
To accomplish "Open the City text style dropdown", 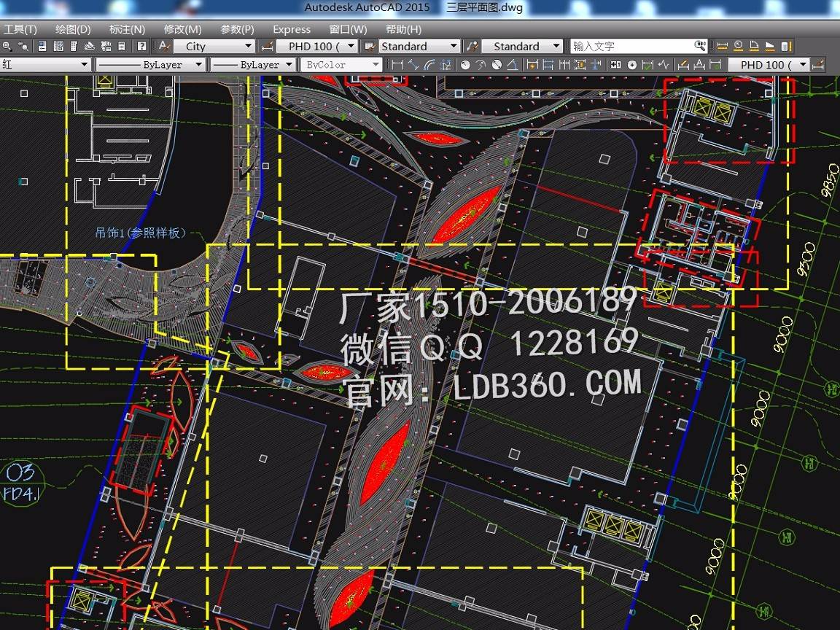I will coord(248,46).
